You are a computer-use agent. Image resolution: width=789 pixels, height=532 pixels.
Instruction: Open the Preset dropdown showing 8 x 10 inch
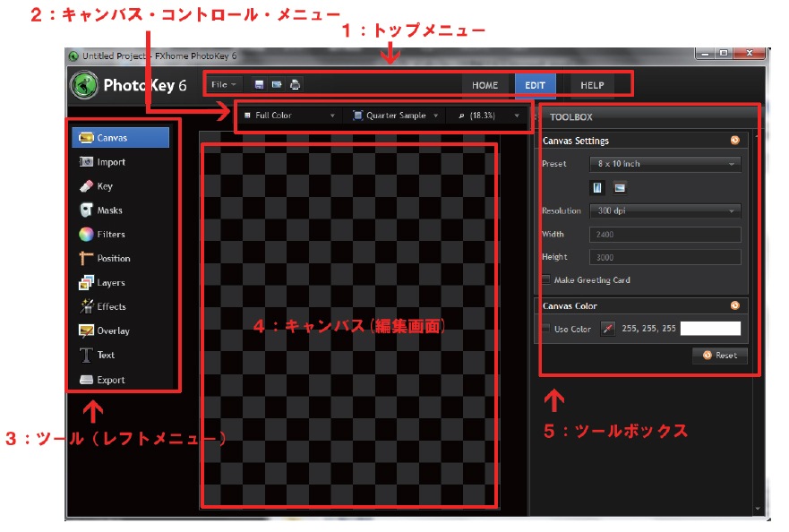[x=665, y=164]
